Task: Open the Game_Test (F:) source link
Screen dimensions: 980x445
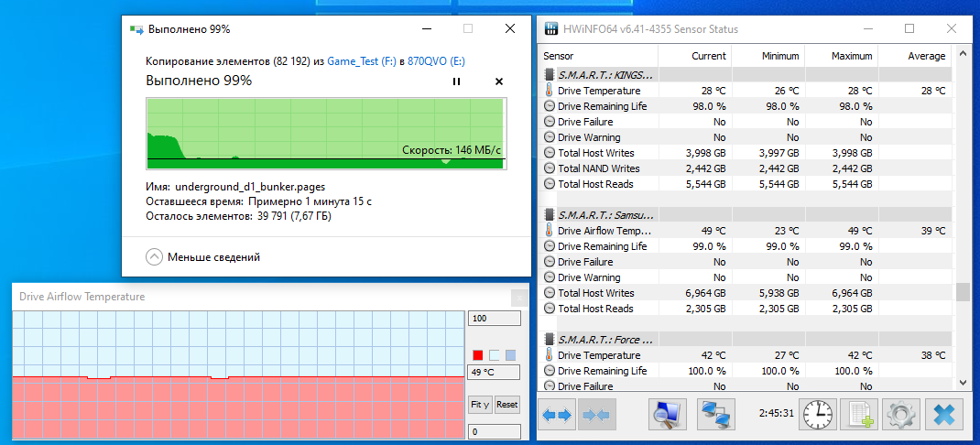Action: [x=362, y=61]
